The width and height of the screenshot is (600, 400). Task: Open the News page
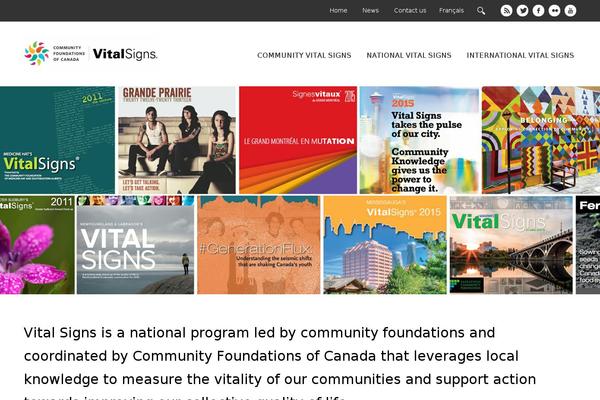click(x=370, y=10)
